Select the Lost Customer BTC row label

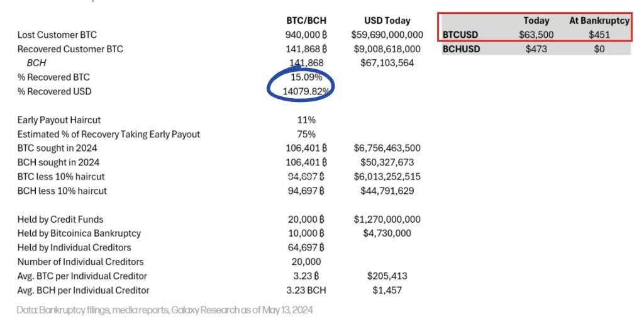click(57, 35)
